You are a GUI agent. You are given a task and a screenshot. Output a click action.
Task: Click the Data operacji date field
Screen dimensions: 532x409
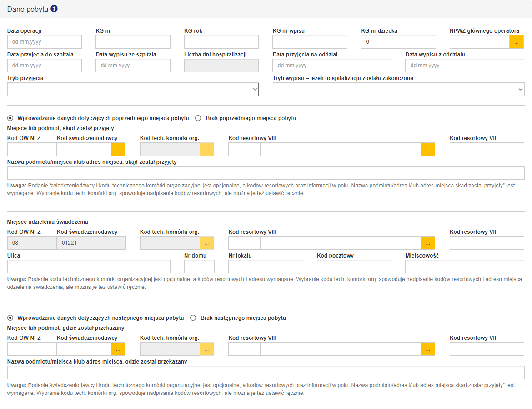(x=45, y=42)
